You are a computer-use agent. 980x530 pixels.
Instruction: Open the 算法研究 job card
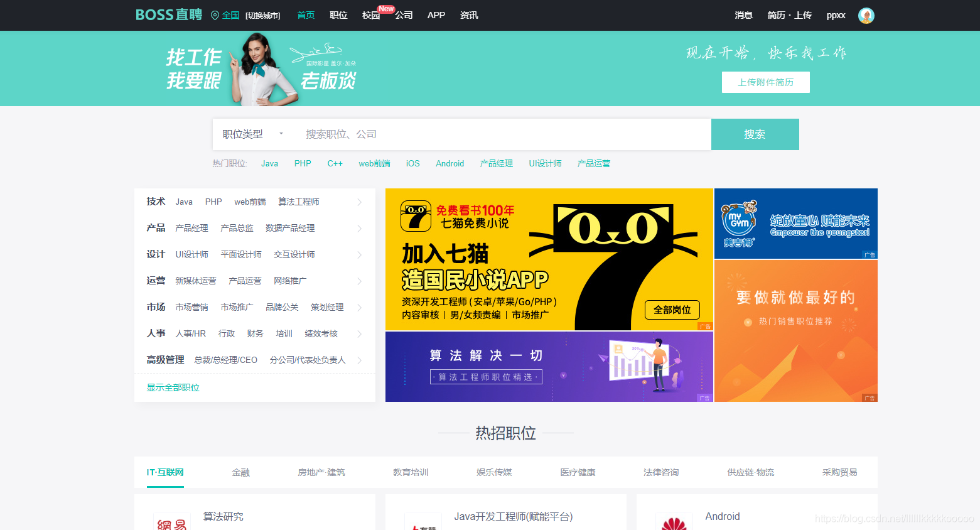coord(254,512)
